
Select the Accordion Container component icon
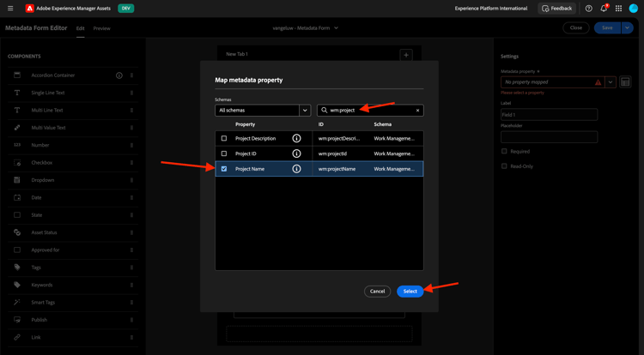pos(17,75)
